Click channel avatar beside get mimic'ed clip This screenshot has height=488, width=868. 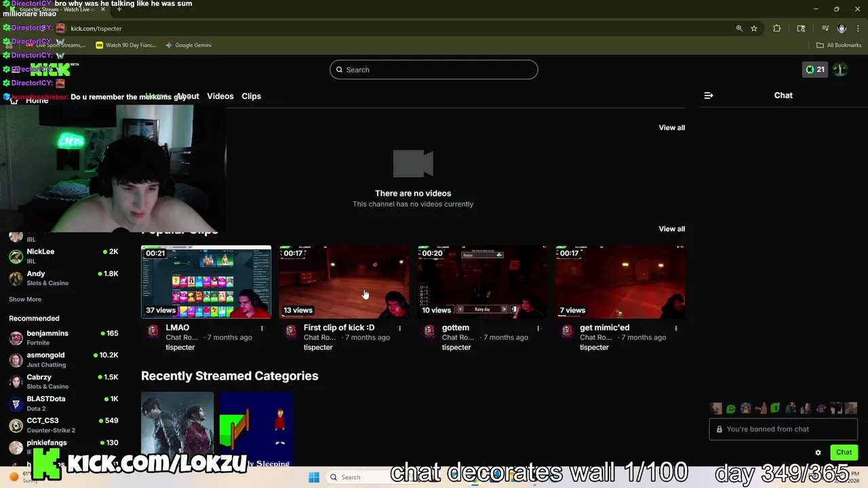tap(568, 331)
